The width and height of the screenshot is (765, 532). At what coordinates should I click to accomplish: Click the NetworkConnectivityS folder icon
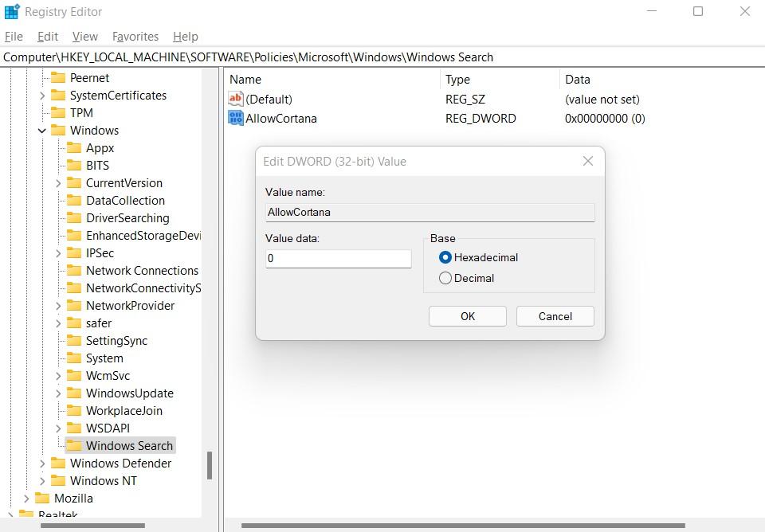pyautogui.click(x=74, y=288)
